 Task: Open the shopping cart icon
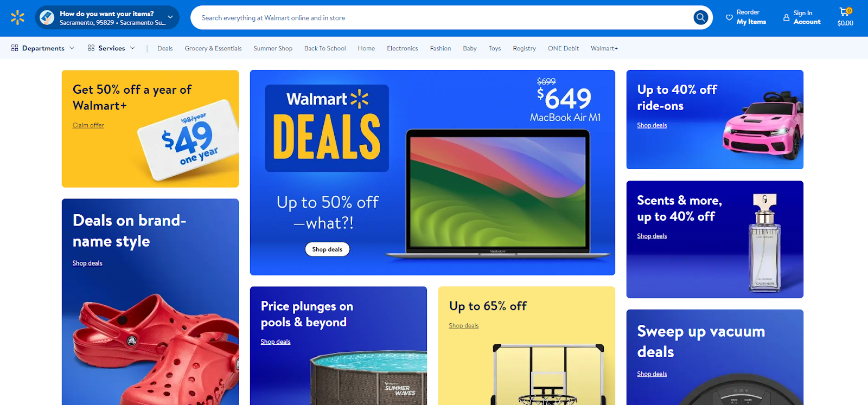(x=845, y=12)
